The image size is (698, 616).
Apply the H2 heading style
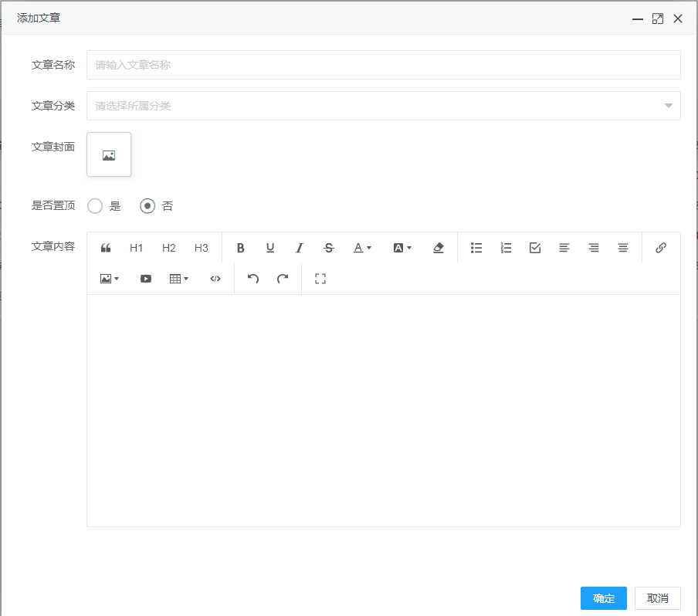[x=169, y=248]
